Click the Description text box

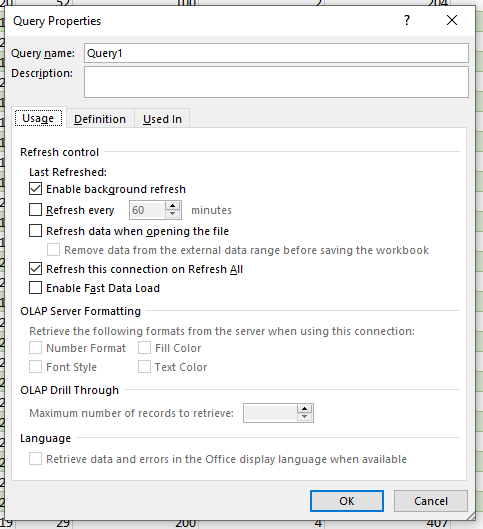[276, 82]
